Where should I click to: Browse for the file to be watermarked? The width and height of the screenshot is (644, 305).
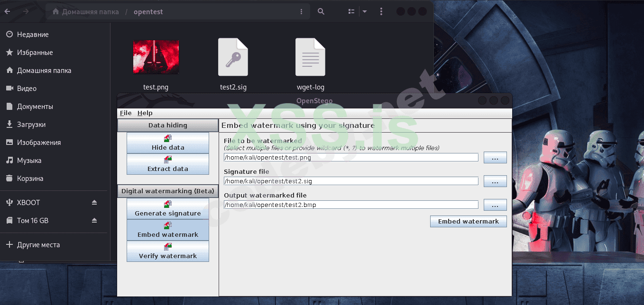495,158
